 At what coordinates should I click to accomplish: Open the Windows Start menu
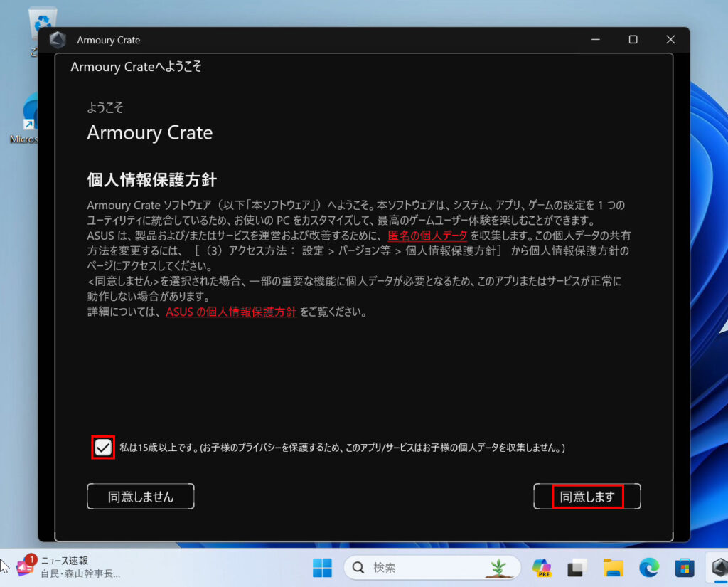[322, 568]
